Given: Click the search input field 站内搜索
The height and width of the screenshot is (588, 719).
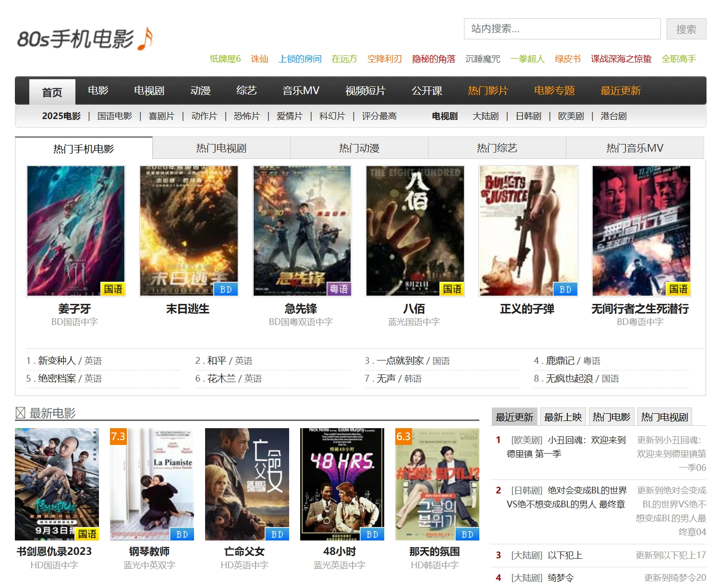Looking at the screenshot, I should point(562,29).
